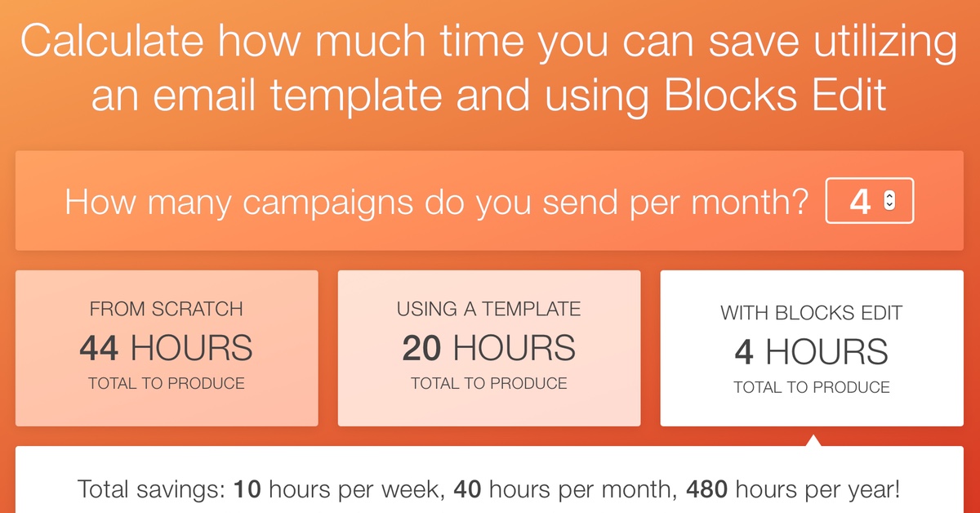Click TOTAL TO PRODUCE under USING A TEMPLATE
The height and width of the screenshot is (513, 980).
(488, 382)
